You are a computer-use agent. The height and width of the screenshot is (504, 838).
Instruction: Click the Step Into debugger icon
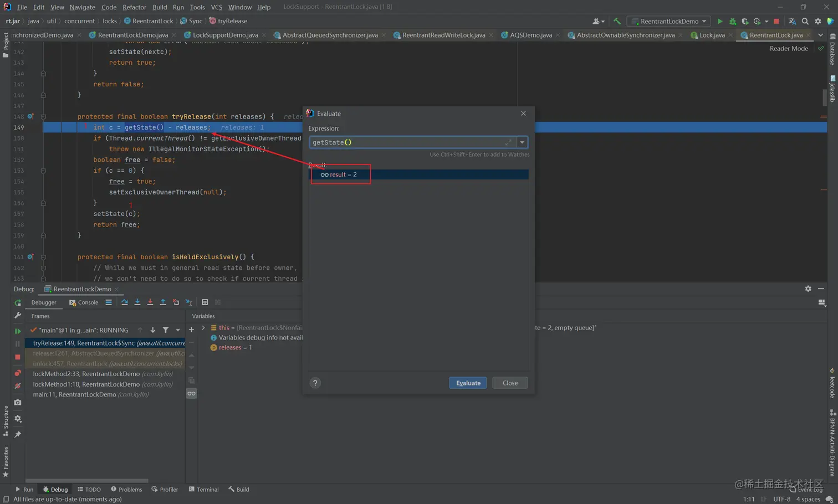click(x=137, y=302)
